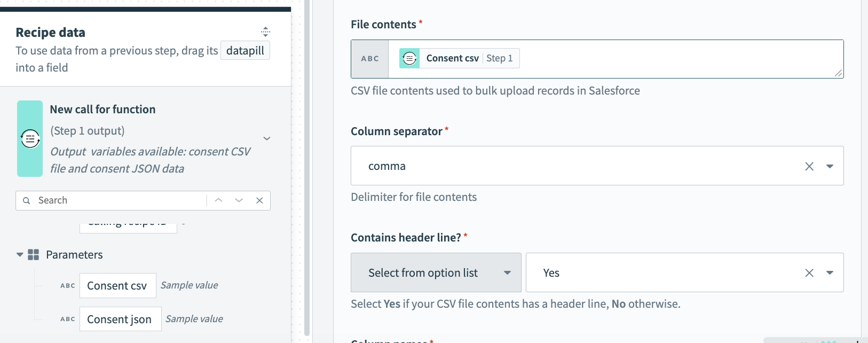Open the Column separator dropdown

[x=830, y=166]
